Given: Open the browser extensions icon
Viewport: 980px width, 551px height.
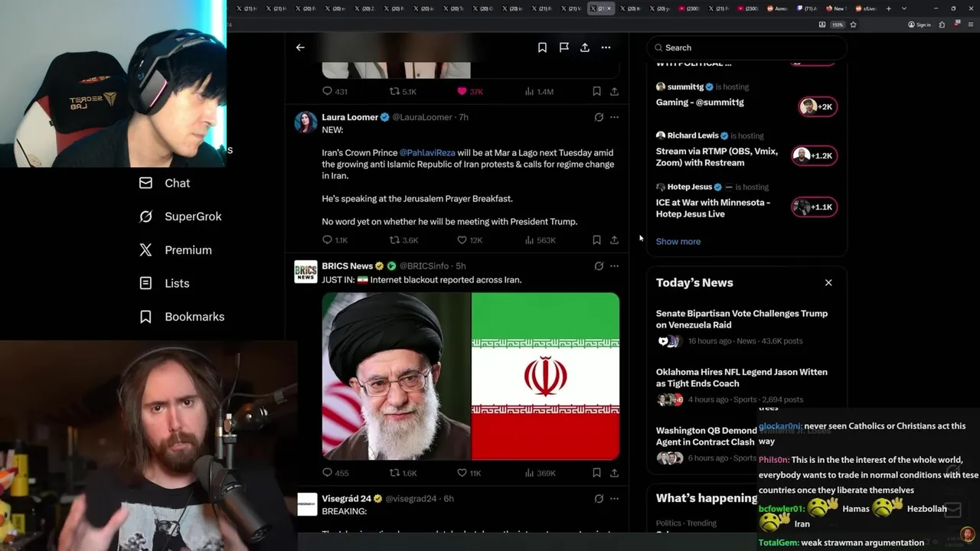Looking at the screenshot, I should [x=942, y=24].
